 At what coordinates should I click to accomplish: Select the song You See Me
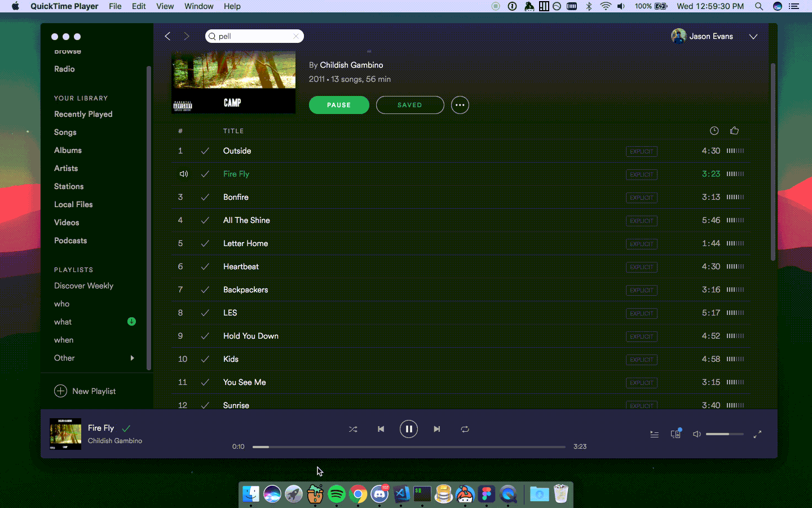[x=244, y=382]
